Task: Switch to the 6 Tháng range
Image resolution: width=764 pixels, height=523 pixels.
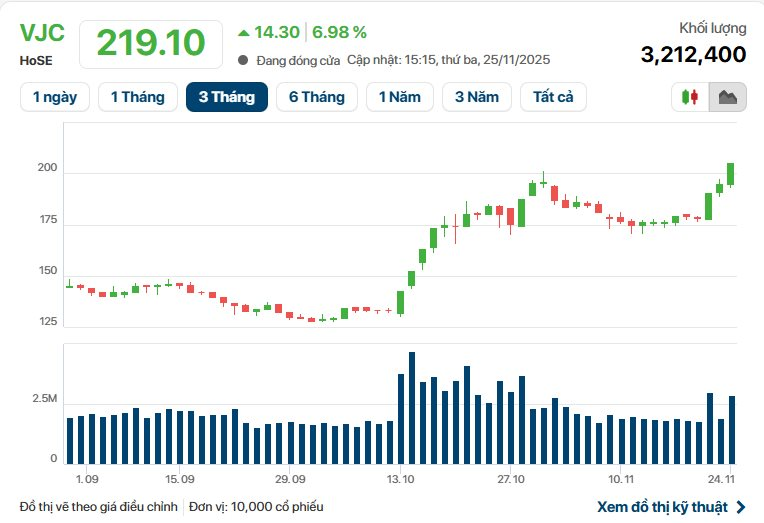Action: 316,97
